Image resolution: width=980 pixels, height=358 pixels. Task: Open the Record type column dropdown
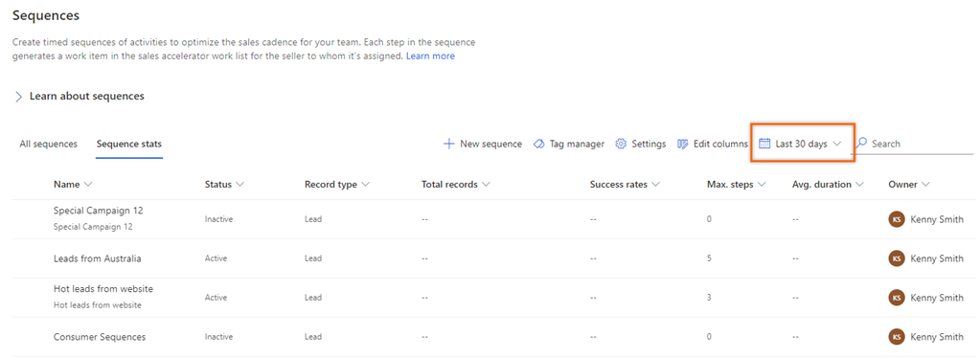click(365, 185)
